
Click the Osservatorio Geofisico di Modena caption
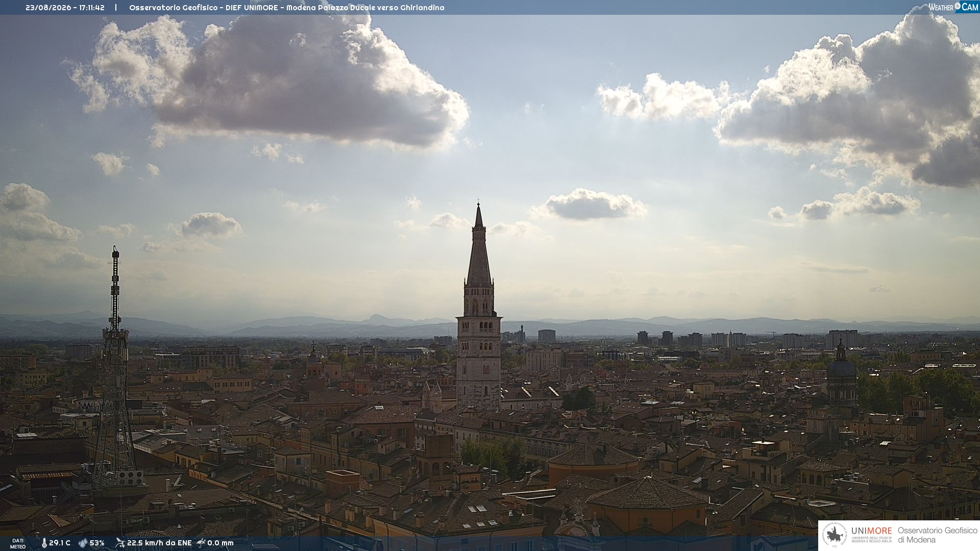coord(937,535)
